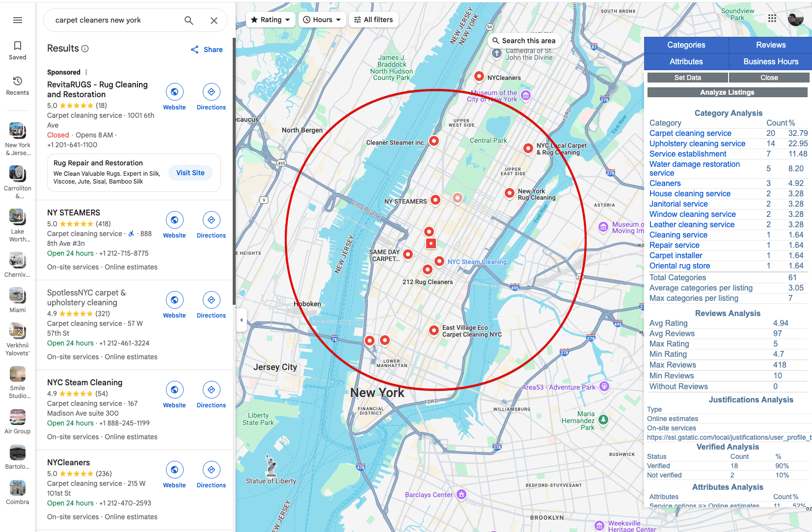Collapse the side panel arrow
This screenshot has width=812, height=532.
click(241, 320)
